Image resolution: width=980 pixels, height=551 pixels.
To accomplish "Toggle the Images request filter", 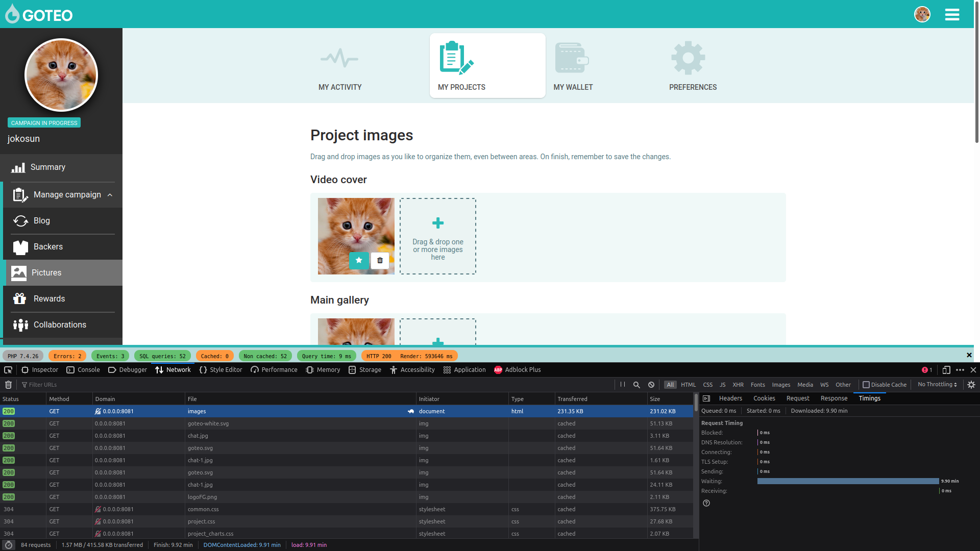I will point(781,385).
